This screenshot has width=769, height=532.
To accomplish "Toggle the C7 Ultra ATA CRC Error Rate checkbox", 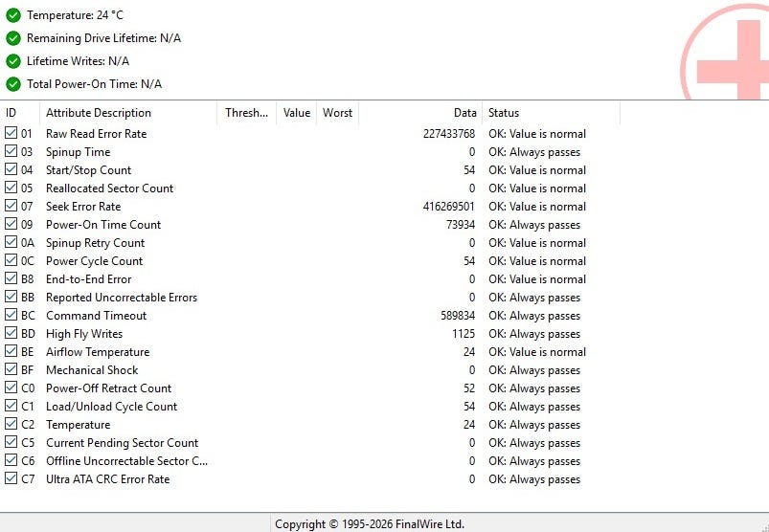I will [11, 477].
